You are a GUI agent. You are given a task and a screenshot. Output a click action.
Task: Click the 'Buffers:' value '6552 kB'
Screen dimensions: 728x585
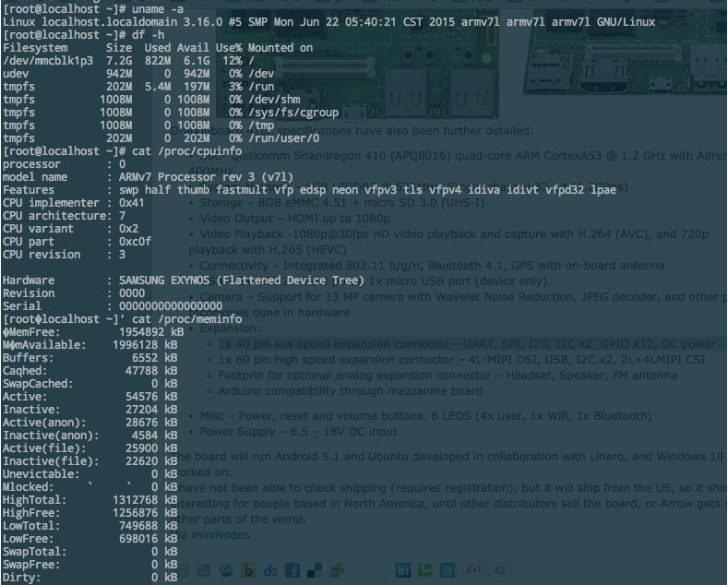[x=155, y=358]
